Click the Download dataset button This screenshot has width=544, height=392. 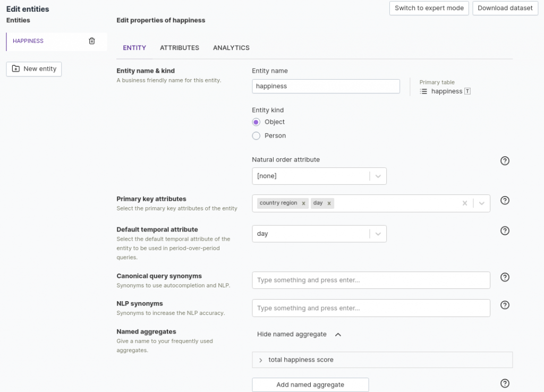click(x=505, y=8)
